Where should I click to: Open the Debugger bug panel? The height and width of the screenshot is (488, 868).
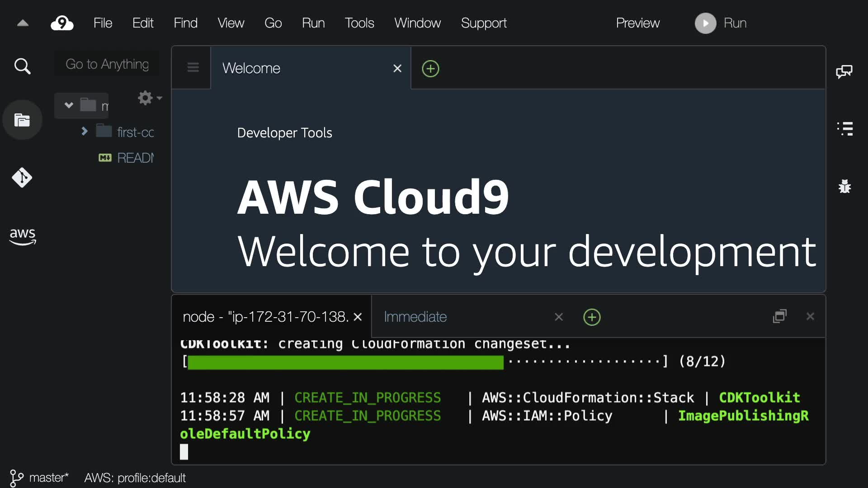click(844, 186)
